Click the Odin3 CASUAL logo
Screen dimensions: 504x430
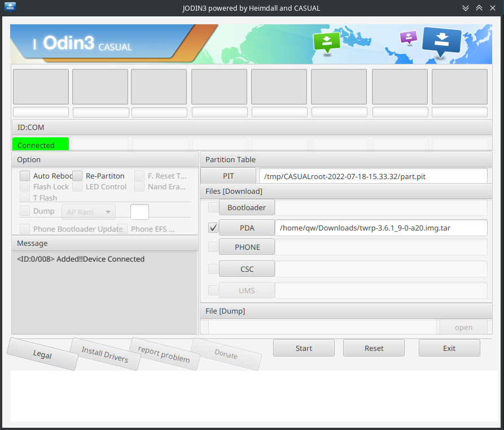[x=82, y=44]
